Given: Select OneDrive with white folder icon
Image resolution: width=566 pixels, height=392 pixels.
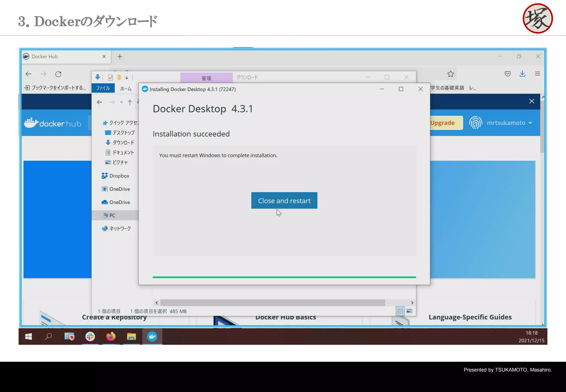Looking at the screenshot, I should [x=116, y=189].
